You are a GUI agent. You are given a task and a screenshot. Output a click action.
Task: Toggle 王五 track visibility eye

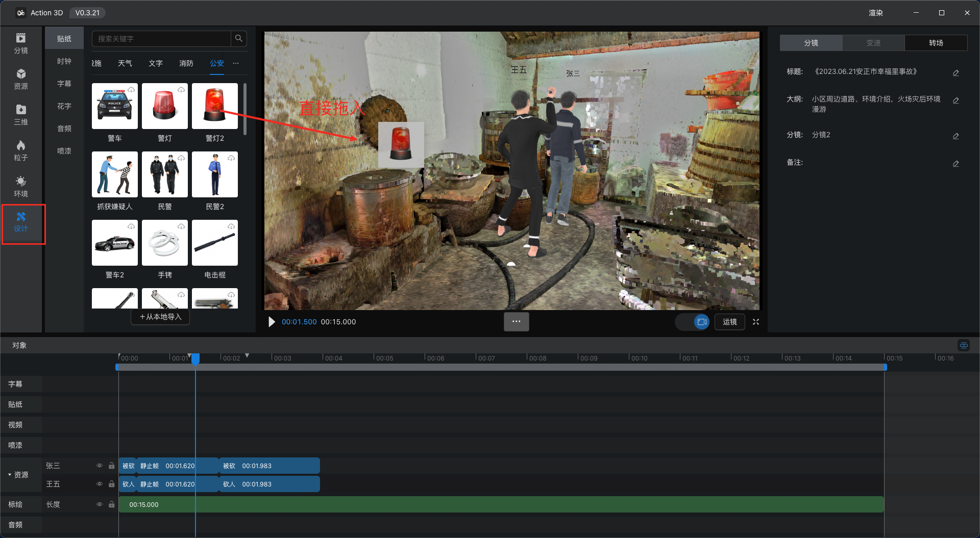(x=100, y=484)
